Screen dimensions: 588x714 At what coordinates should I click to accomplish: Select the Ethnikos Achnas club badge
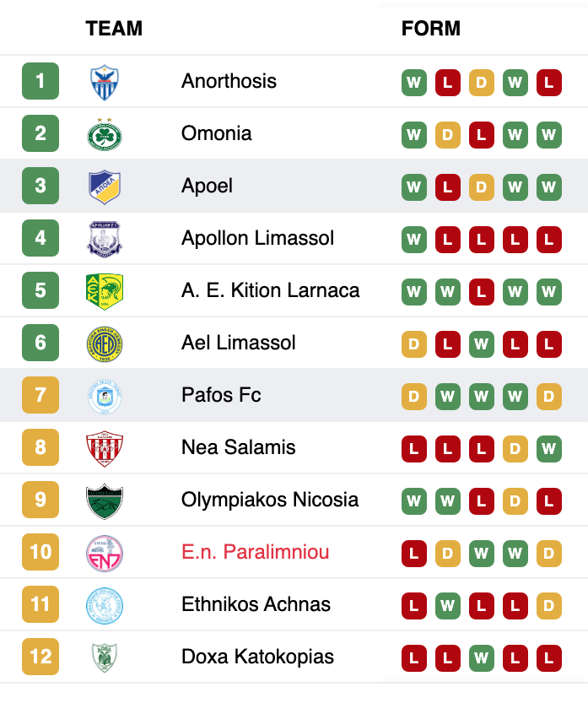coord(105,606)
